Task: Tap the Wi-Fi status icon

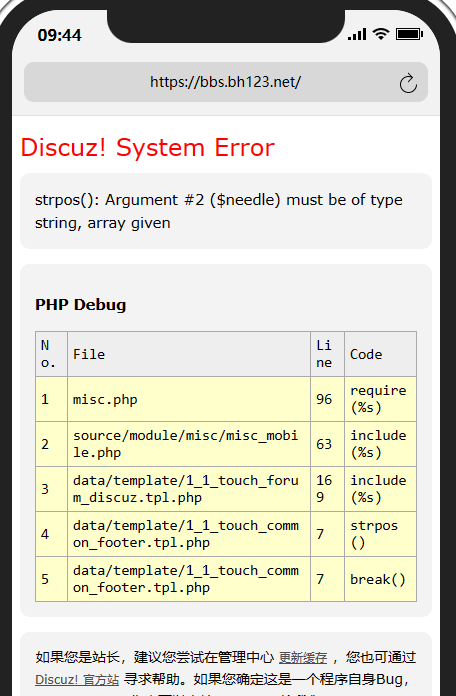Action: [381, 34]
